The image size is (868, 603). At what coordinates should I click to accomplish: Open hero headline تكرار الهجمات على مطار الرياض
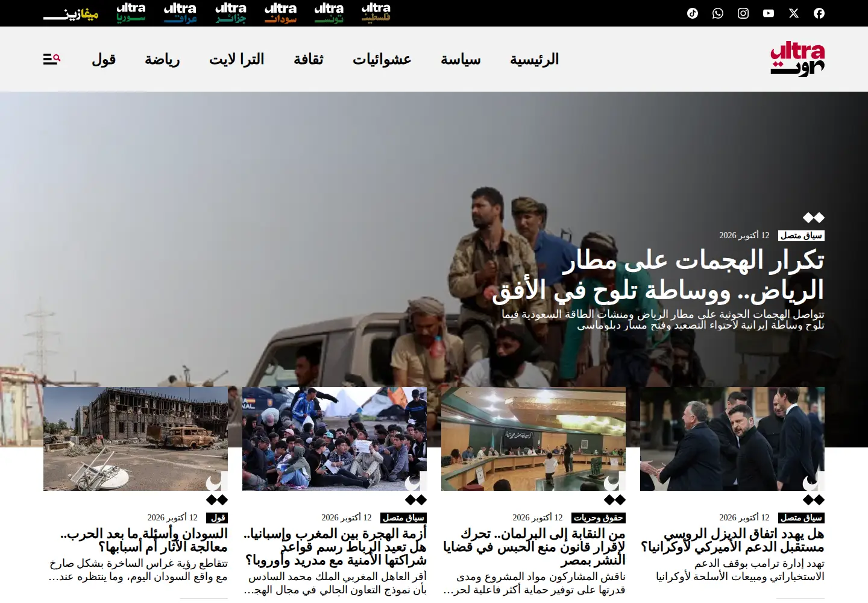658,276
